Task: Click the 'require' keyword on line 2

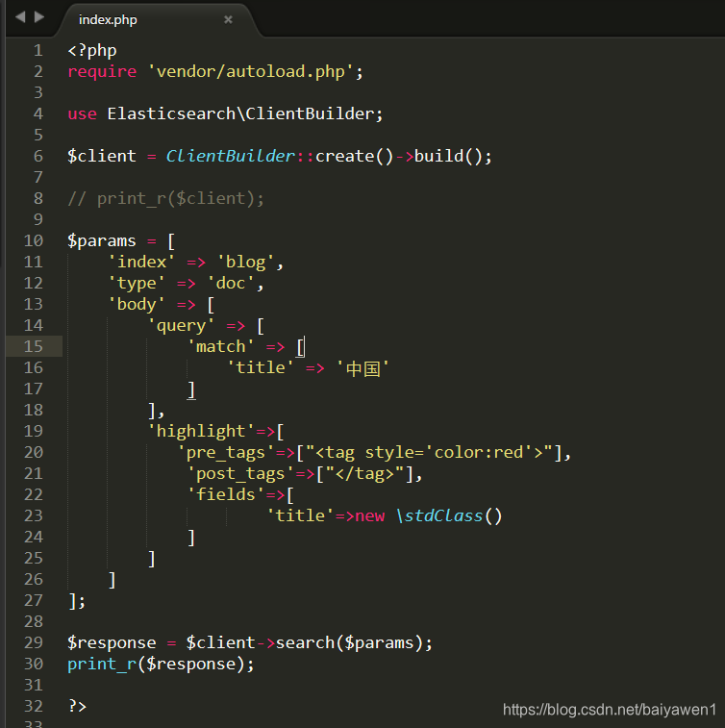Action: tap(102, 72)
